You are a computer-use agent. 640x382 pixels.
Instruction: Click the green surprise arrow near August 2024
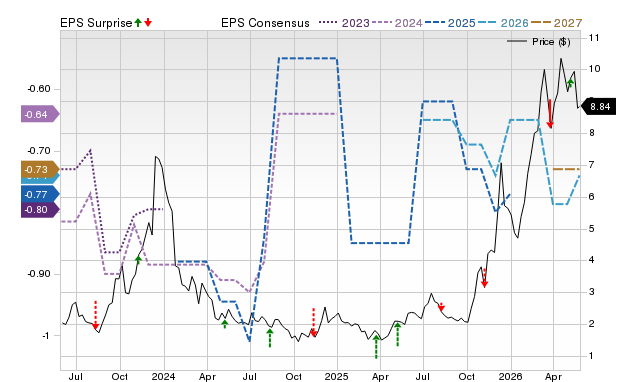tap(270, 338)
